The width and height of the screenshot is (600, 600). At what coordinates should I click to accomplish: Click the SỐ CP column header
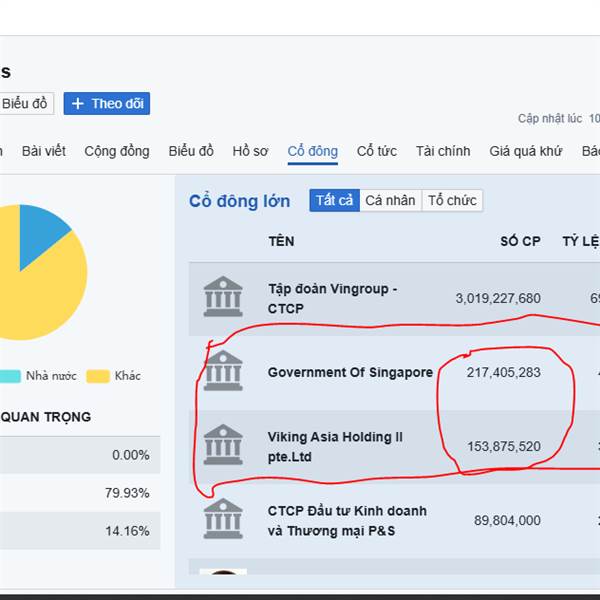520,241
